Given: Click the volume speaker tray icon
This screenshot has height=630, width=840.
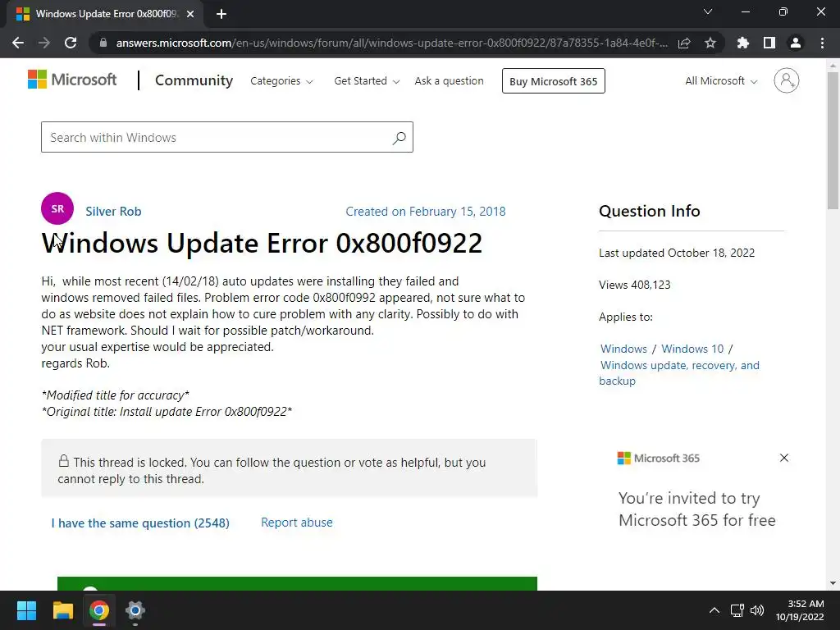Looking at the screenshot, I should tap(757, 610).
